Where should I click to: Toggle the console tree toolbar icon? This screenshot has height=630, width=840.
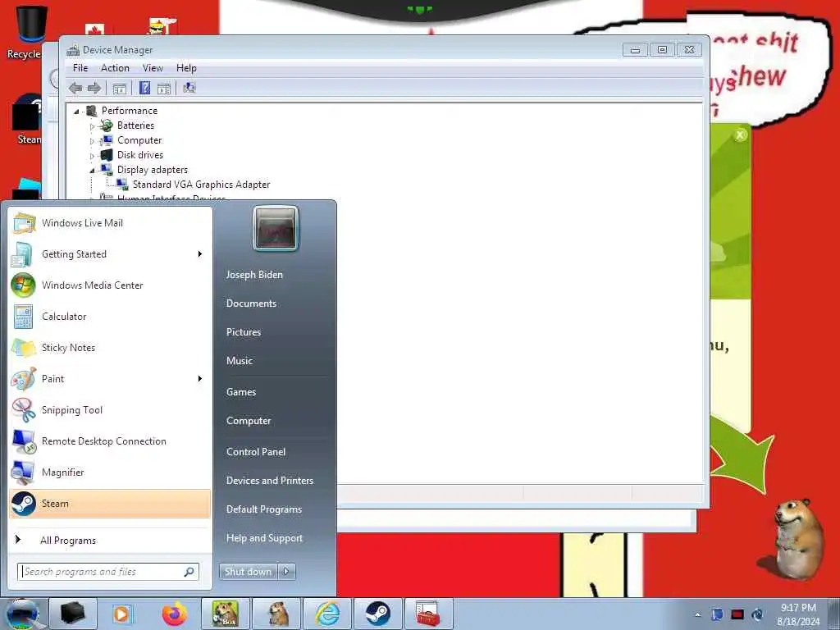tap(120, 89)
